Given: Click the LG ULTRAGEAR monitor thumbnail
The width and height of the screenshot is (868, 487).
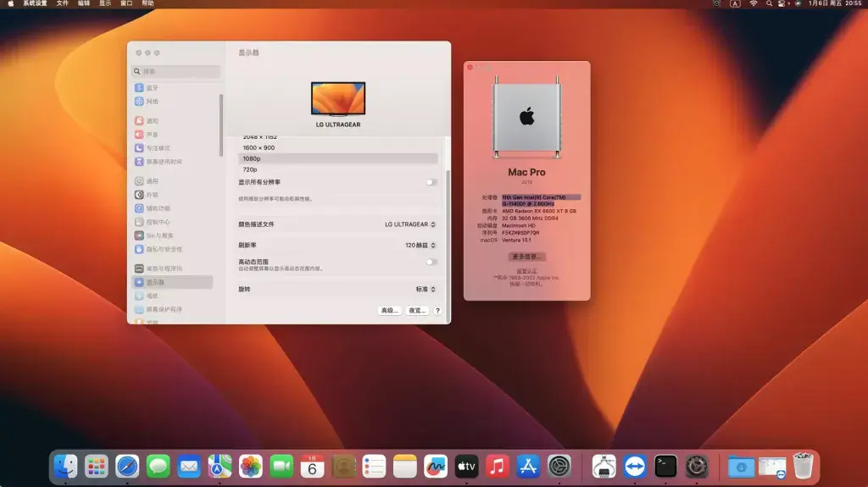Looking at the screenshot, I should [x=338, y=99].
